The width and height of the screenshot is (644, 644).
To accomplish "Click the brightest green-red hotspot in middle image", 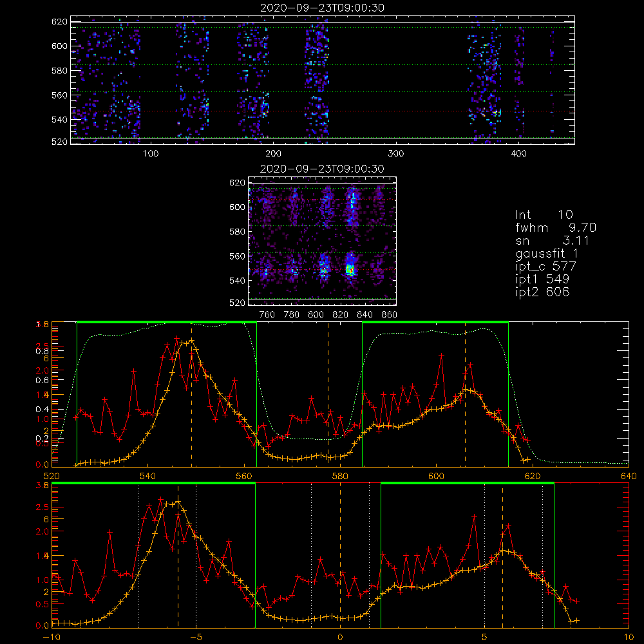I will (x=350, y=270).
